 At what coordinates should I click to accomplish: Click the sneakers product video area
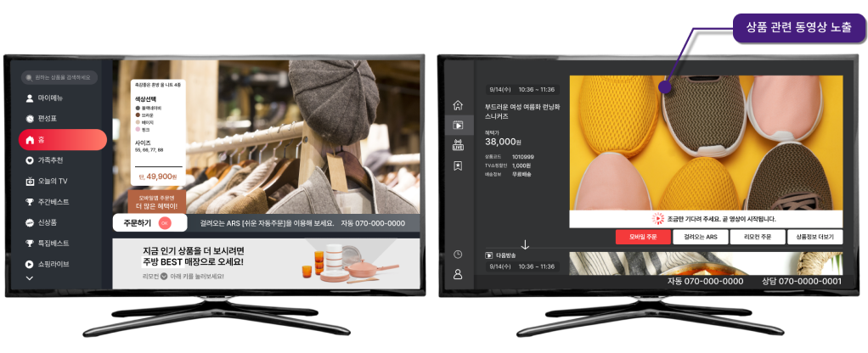pos(706,143)
